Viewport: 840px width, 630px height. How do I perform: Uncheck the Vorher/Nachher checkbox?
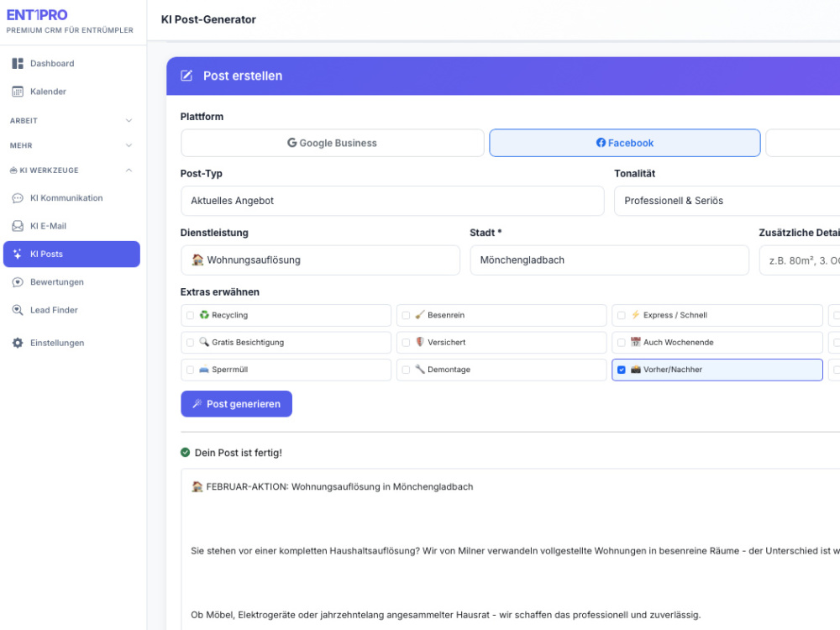[x=622, y=370]
